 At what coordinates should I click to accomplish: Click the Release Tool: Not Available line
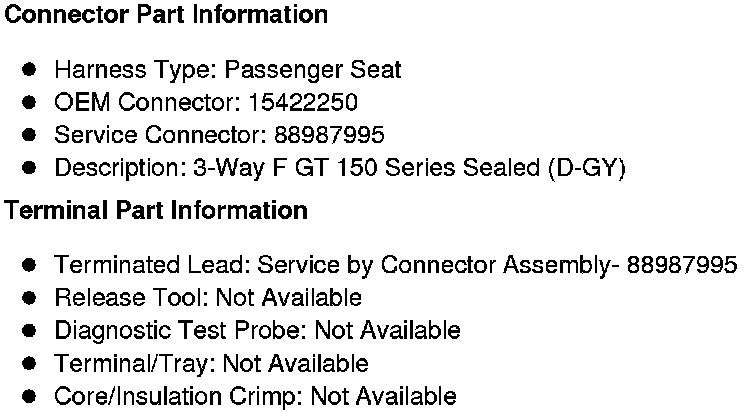pyautogui.click(x=208, y=298)
